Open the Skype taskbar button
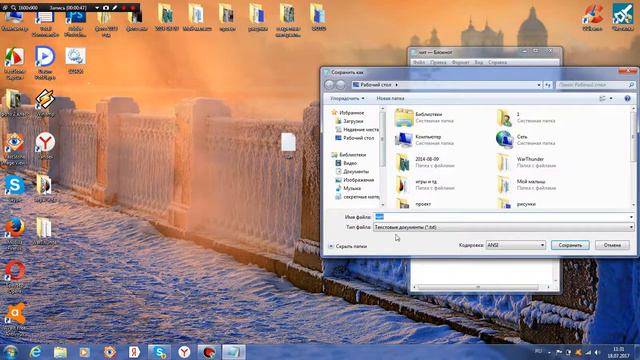Image resolution: width=640 pixels, height=360 pixels. 159,352
